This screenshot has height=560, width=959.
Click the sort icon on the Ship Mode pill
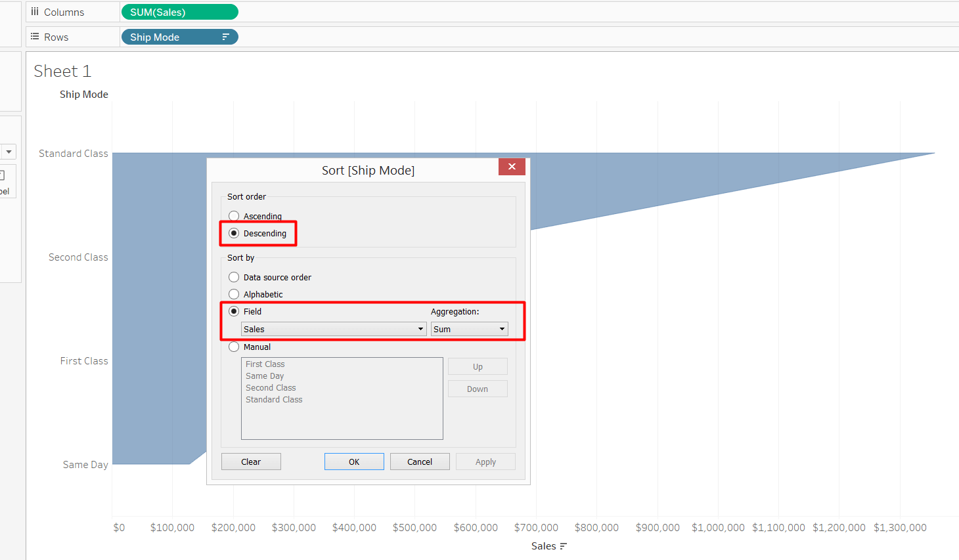tap(227, 37)
